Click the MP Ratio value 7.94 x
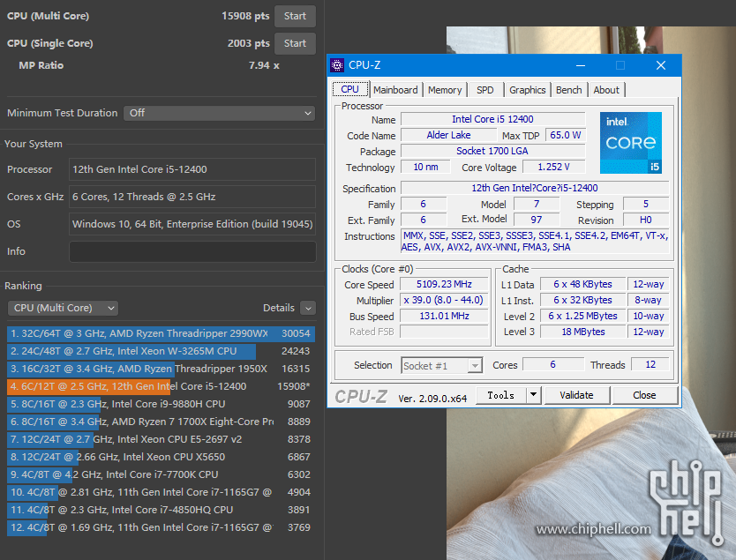 264,65
